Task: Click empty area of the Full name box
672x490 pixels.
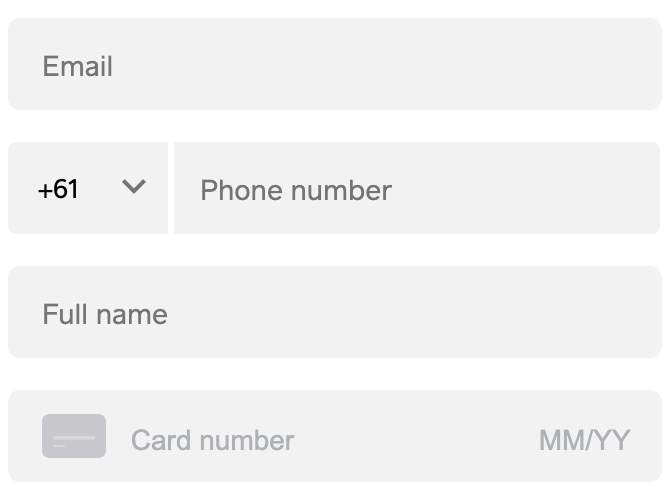Action: [x=411, y=312]
